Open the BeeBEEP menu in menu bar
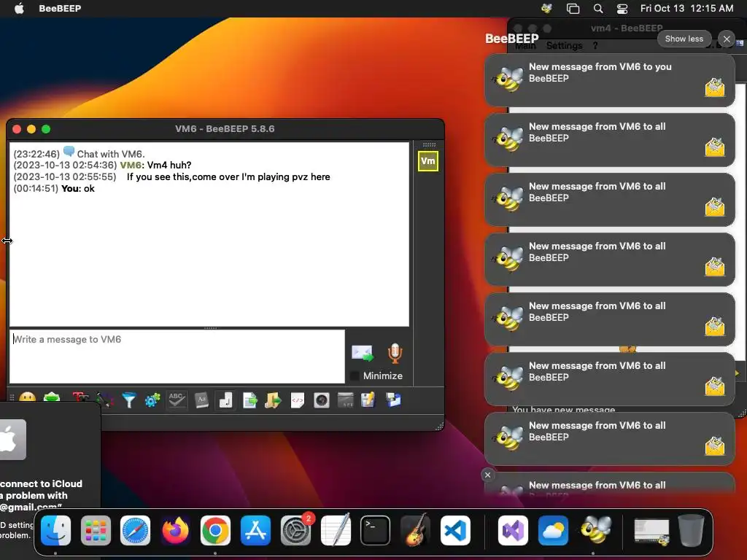 point(60,8)
